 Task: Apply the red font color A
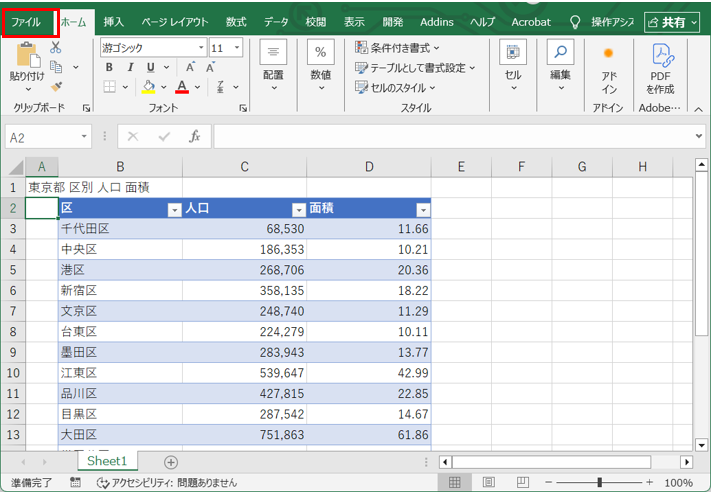tap(182, 87)
